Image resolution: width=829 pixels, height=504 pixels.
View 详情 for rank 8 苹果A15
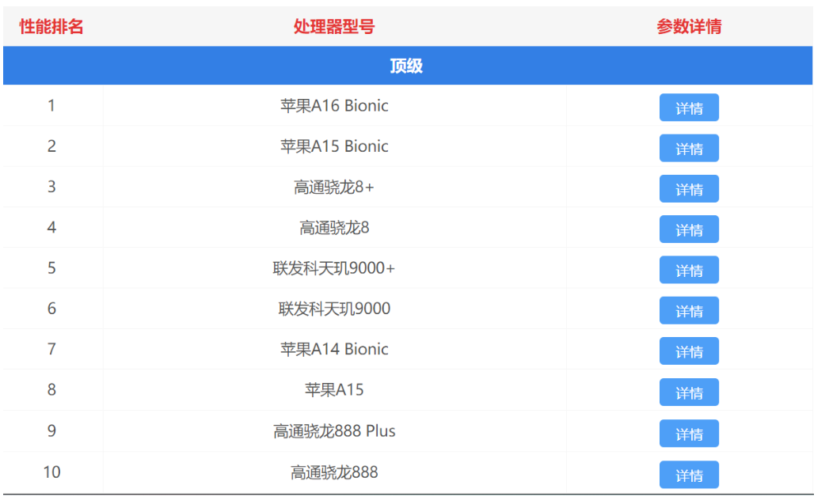(688, 392)
